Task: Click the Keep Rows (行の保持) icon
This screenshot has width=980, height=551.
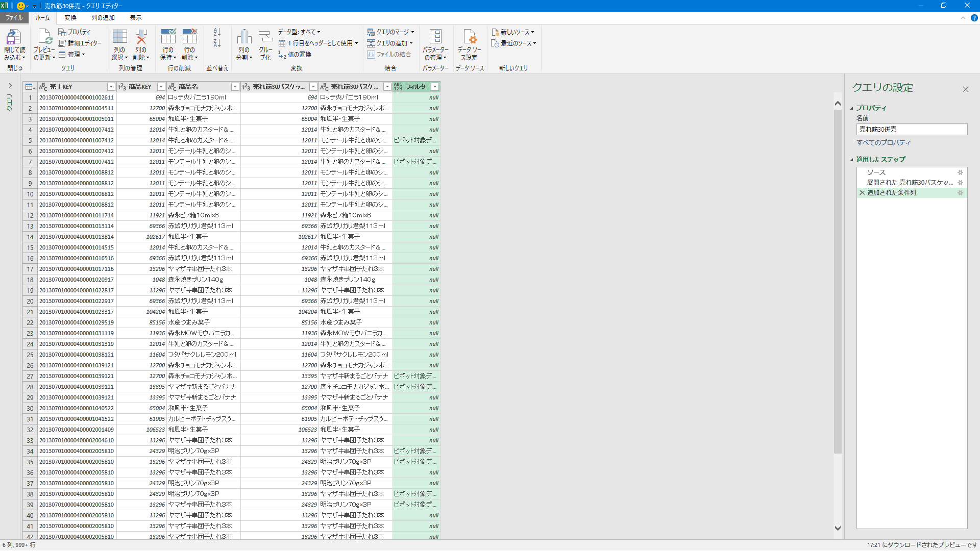Action: tap(168, 37)
